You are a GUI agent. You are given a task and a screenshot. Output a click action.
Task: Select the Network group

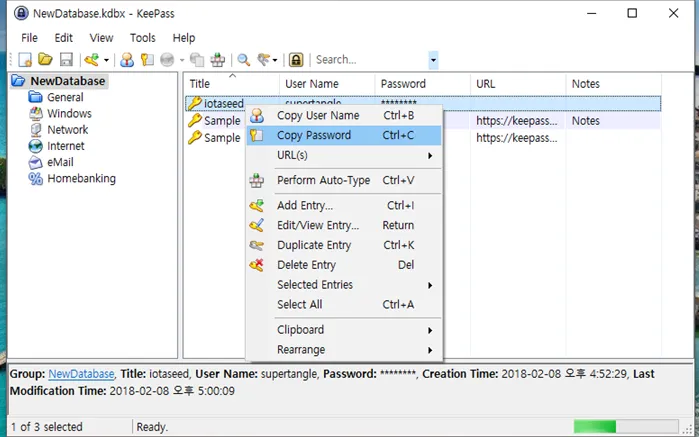68,130
